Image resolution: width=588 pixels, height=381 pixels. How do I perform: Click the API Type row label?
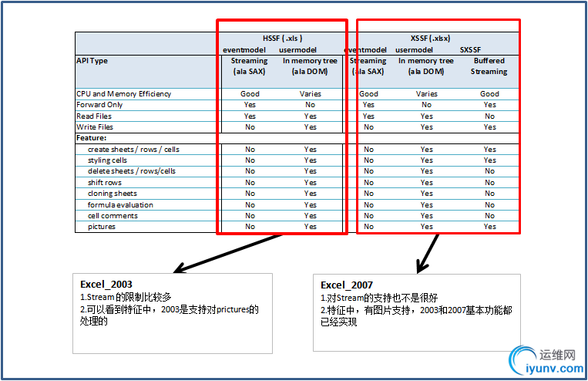coord(92,61)
